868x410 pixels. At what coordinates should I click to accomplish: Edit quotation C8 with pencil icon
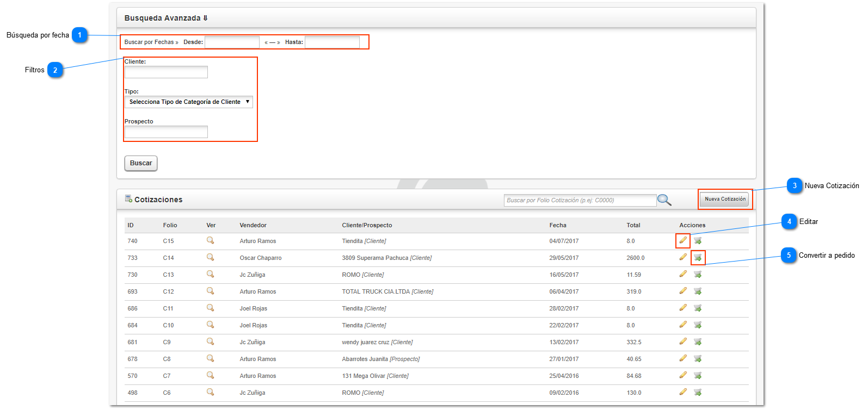point(683,358)
